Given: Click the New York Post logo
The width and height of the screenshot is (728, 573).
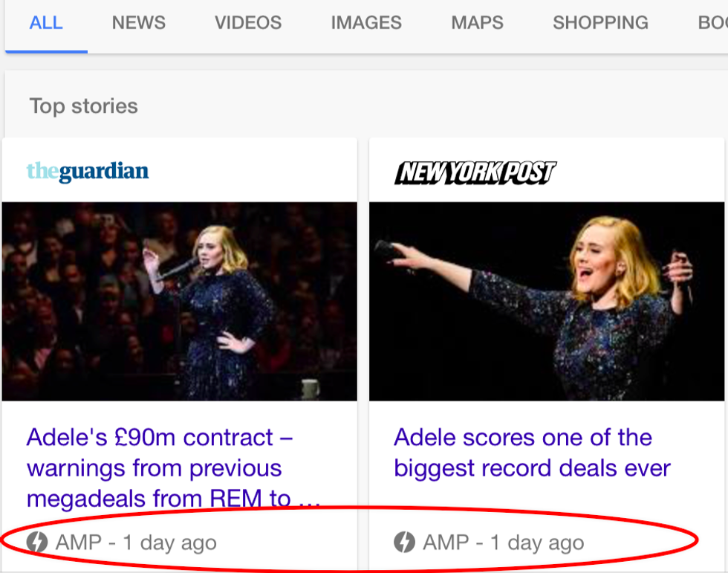Looking at the screenshot, I should click(475, 172).
